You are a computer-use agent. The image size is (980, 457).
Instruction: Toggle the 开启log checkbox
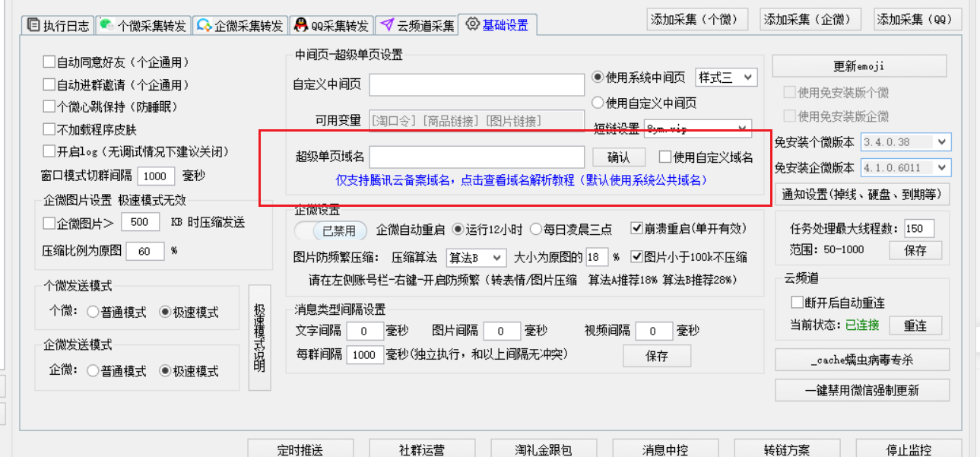coord(49,152)
